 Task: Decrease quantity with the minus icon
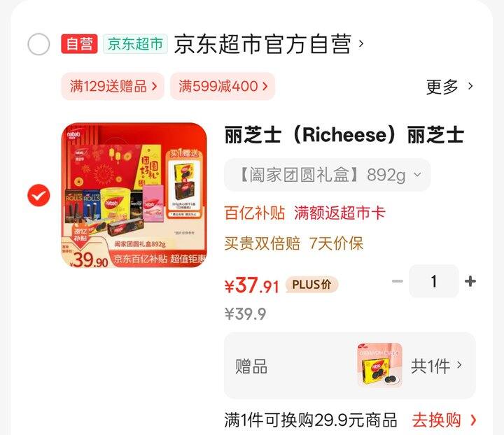pos(398,281)
